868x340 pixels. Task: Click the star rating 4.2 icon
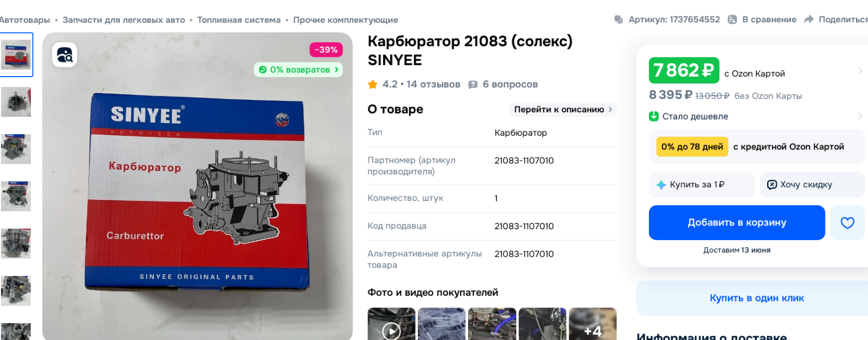point(373,84)
